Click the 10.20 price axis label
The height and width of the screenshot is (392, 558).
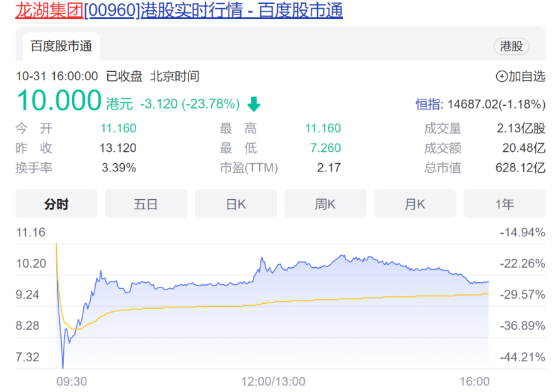(31, 263)
